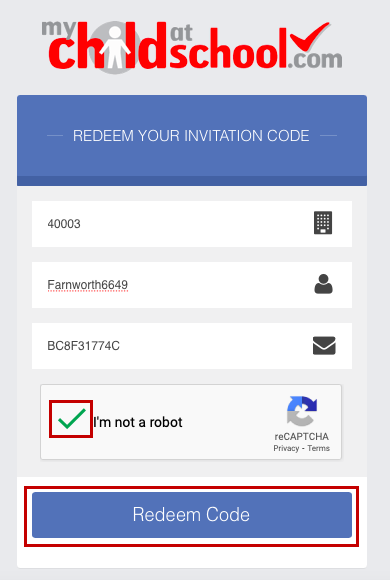Viewport: 390px width, 580px height.
Task: Submit the Redeem Code button
Action: pos(192,515)
